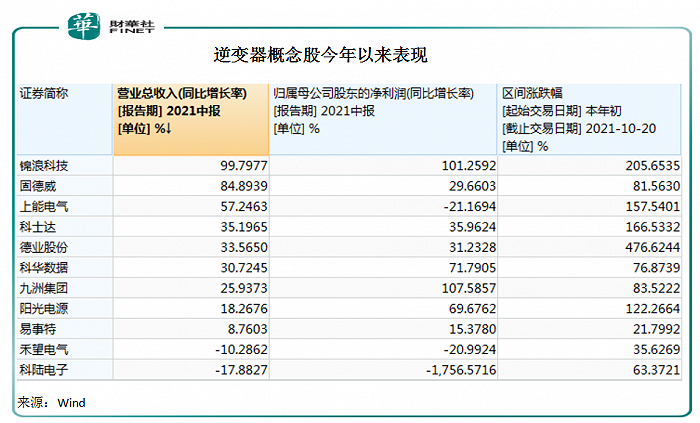700x423 pixels.
Task: Click price change value 166.5332
Action: pos(653,227)
